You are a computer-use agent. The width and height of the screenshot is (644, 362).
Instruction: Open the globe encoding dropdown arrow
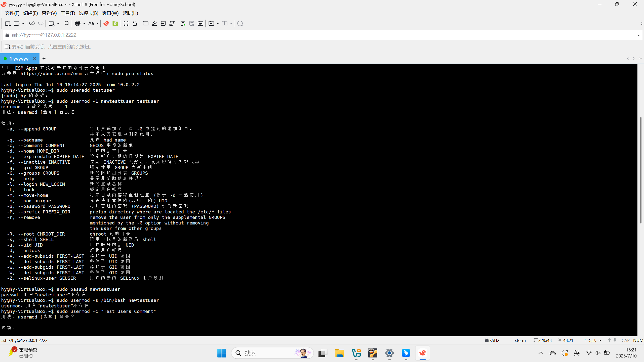coord(84,23)
